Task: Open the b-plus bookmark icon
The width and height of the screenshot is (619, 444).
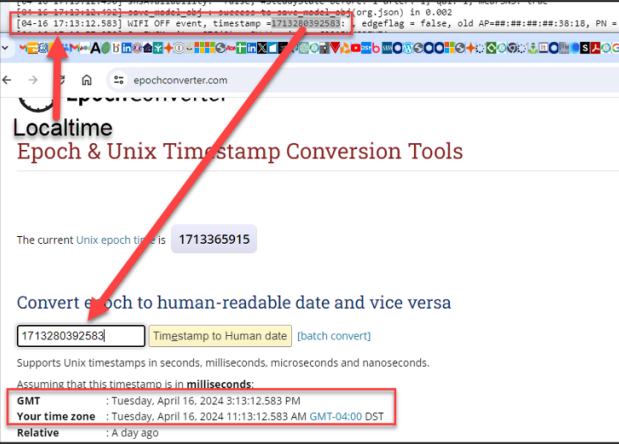Action: click(116, 48)
